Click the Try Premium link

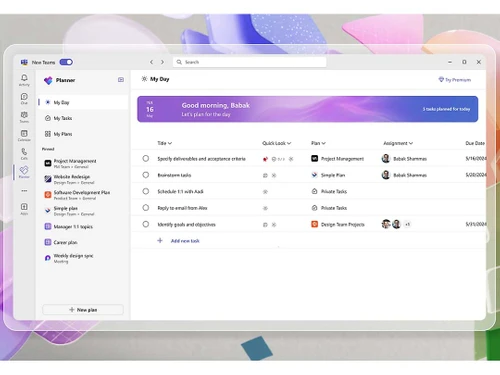pyautogui.click(x=455, y=80)
